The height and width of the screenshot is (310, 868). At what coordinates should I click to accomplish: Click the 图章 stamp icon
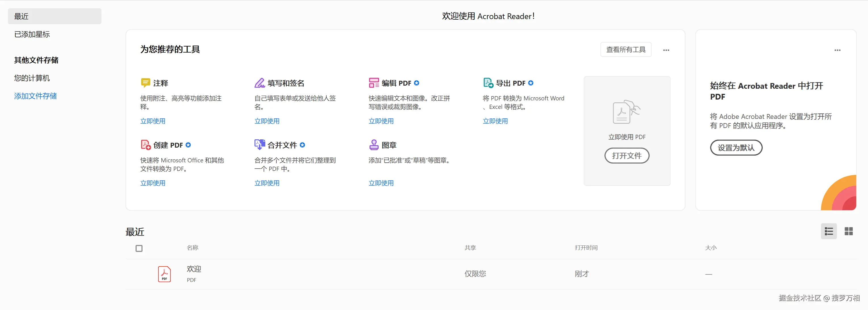tap(374, 145)
